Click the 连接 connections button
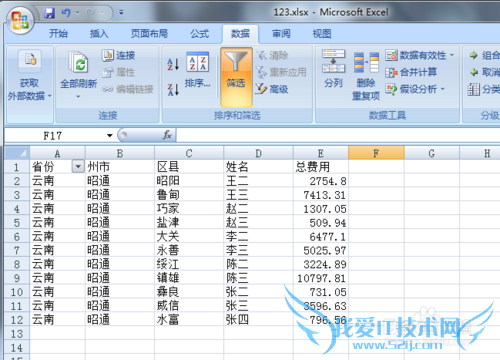Viewport: 500px width, 360px height. click(119, 55)
